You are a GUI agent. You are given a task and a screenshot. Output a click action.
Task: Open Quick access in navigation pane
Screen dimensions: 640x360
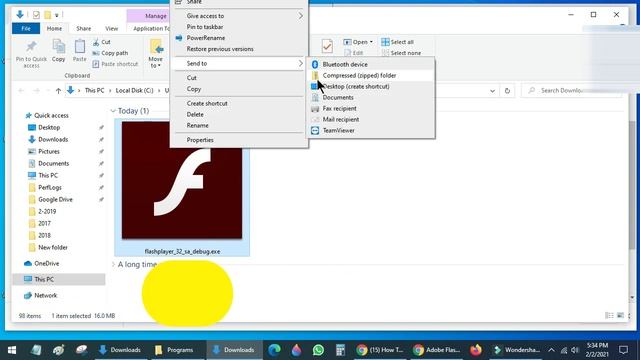tap(51, 116)
